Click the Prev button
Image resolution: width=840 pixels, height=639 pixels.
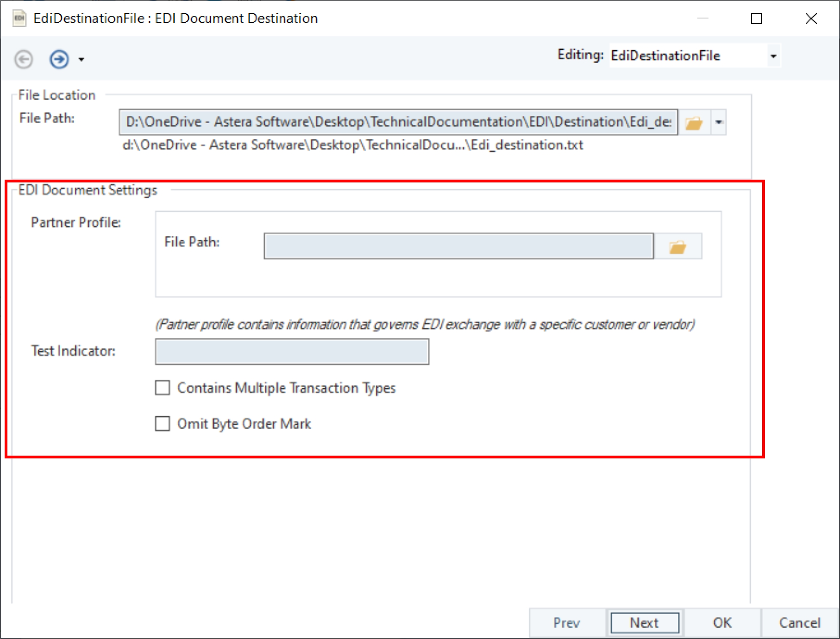pyautogui.click(x=566, y=623)
